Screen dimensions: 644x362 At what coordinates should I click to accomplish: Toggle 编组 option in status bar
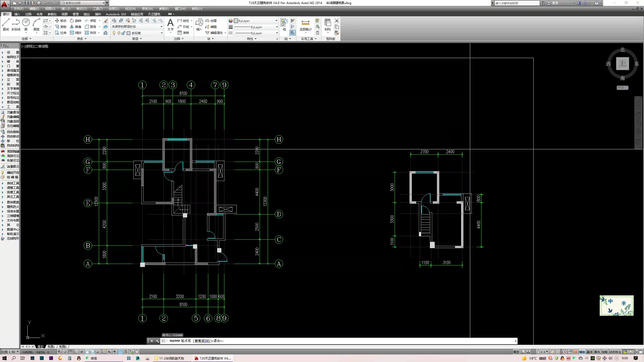coord(582,352)
